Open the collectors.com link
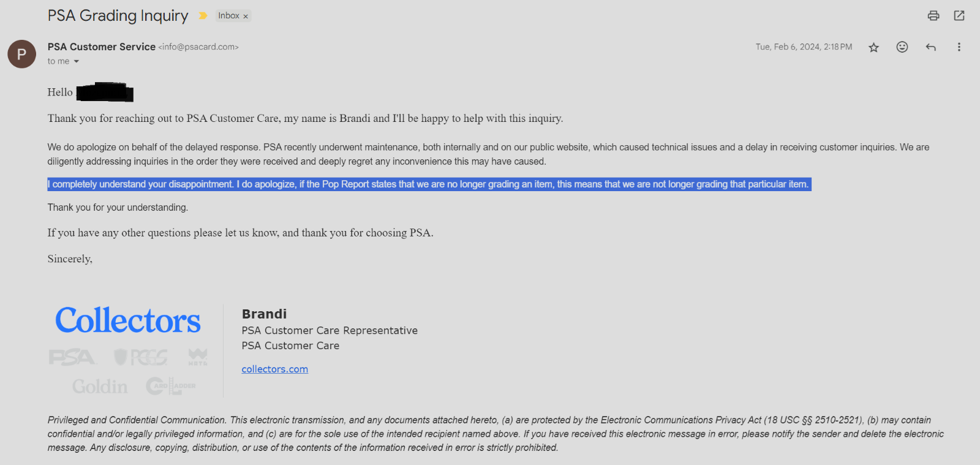Image resolution: width=980 pixels, height=465 pixels. tap(274, 369)
